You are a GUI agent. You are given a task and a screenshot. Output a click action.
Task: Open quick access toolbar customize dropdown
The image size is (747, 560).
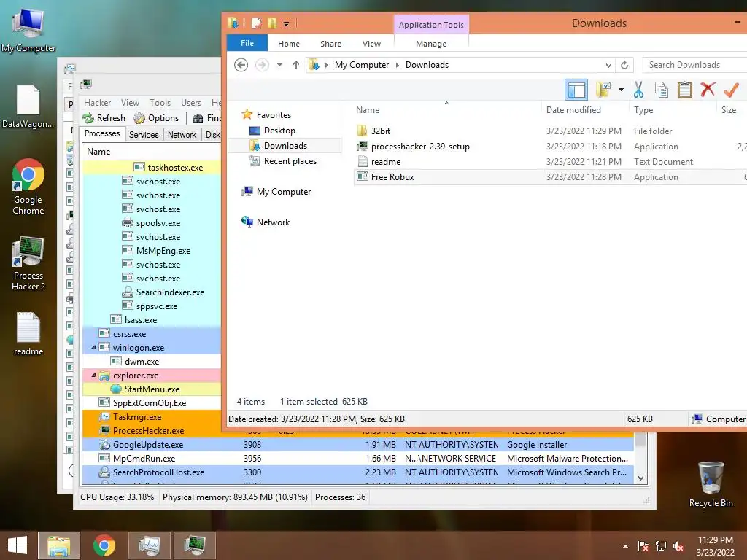[286, 23]
